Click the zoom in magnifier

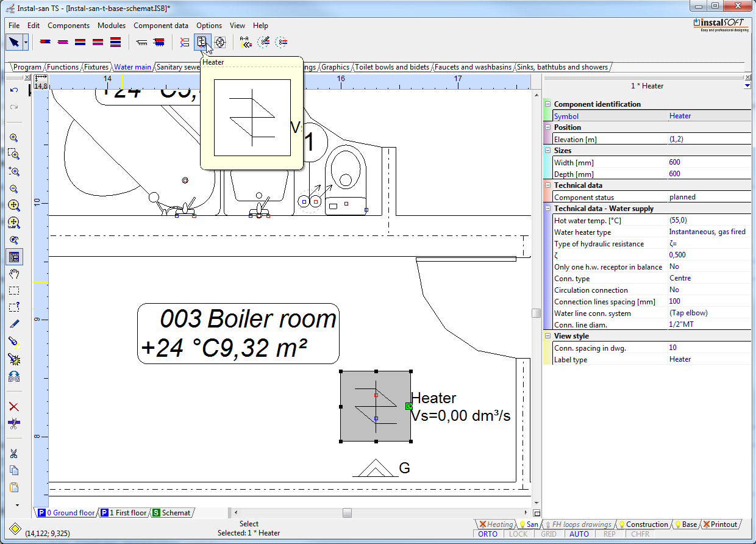(14, 138)
